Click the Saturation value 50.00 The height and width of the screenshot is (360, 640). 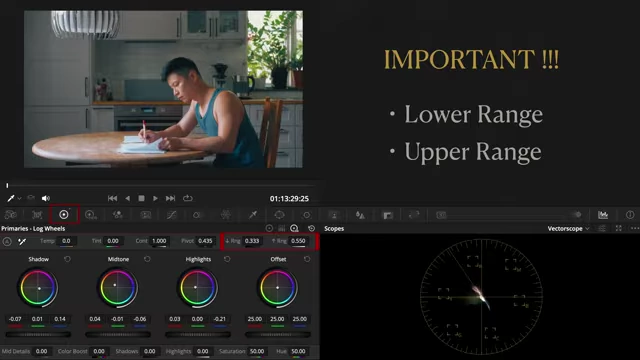click(x=257, y=351)
